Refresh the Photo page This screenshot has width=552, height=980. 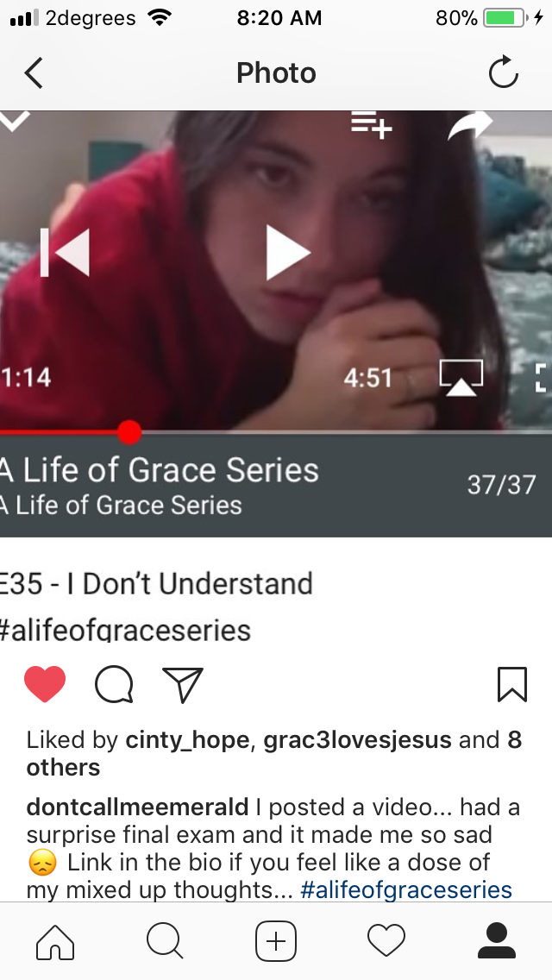click(503, 72)
